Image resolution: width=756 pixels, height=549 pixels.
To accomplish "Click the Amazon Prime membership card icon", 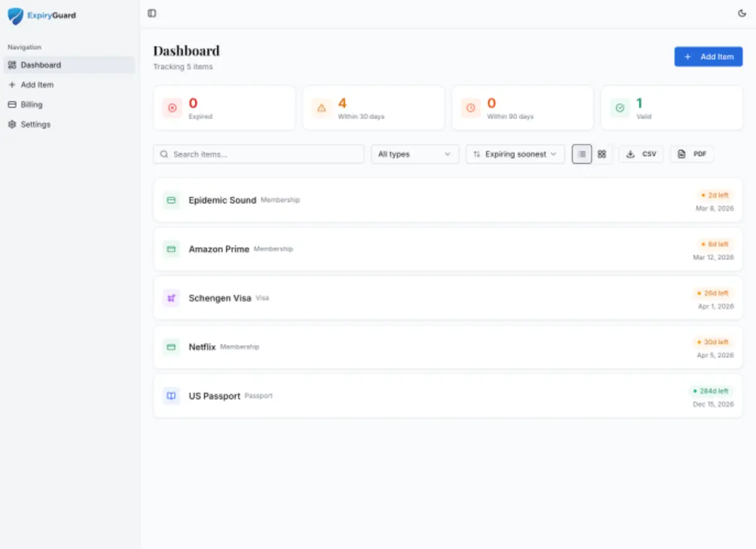I will [x=171, y=249].
